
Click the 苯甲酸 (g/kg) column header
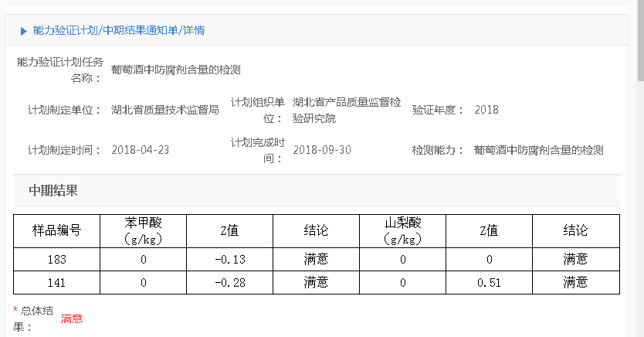144,231
